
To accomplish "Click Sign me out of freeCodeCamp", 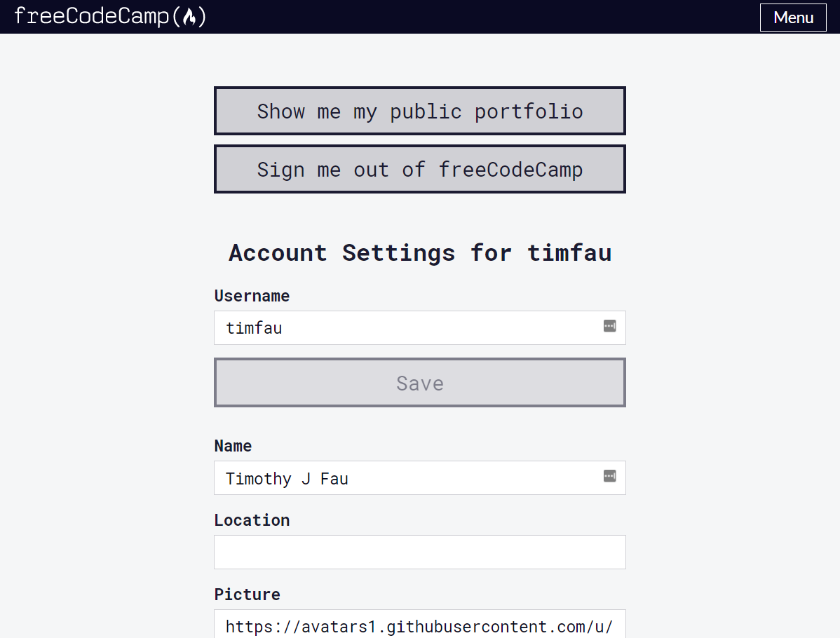I will click(x=419, y=169).
